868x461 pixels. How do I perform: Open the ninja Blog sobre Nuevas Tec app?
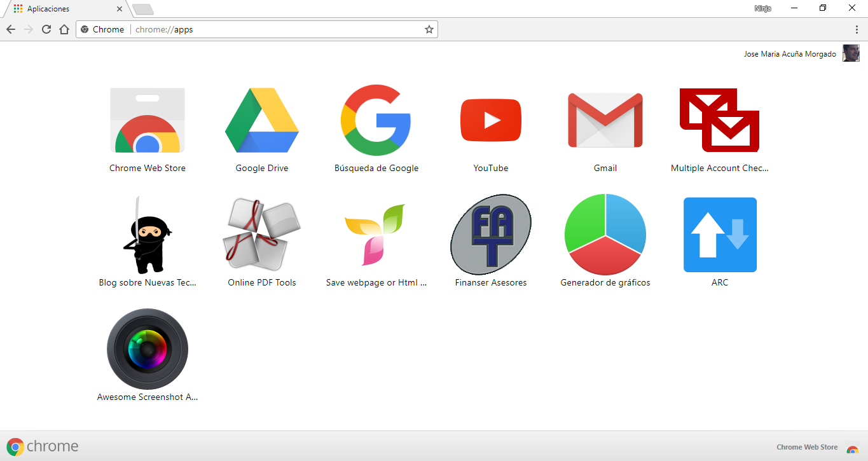(x=148, y=235)
